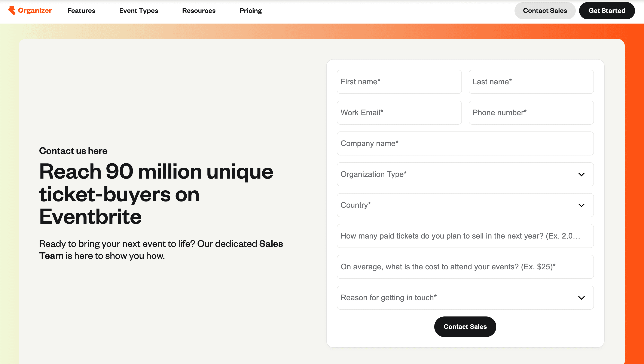Screen dimensions: 644x364
Task: Click the Reason for getting in touch chevron
Action: (x=581, y=298)
